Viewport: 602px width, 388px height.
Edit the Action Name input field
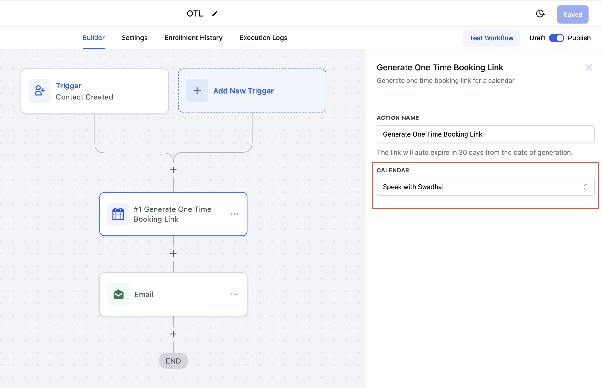[x=485, y=134]
